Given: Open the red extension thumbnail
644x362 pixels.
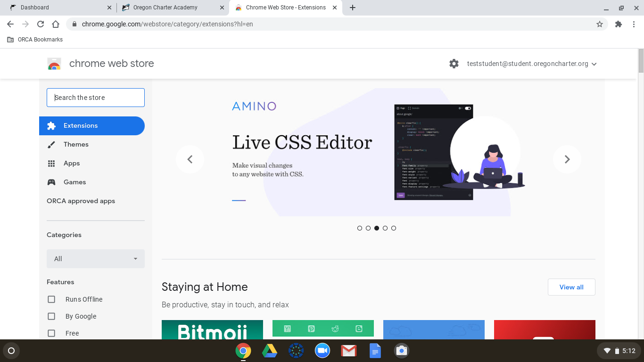Looking at the screenshot, I should (x=545, y=329).
